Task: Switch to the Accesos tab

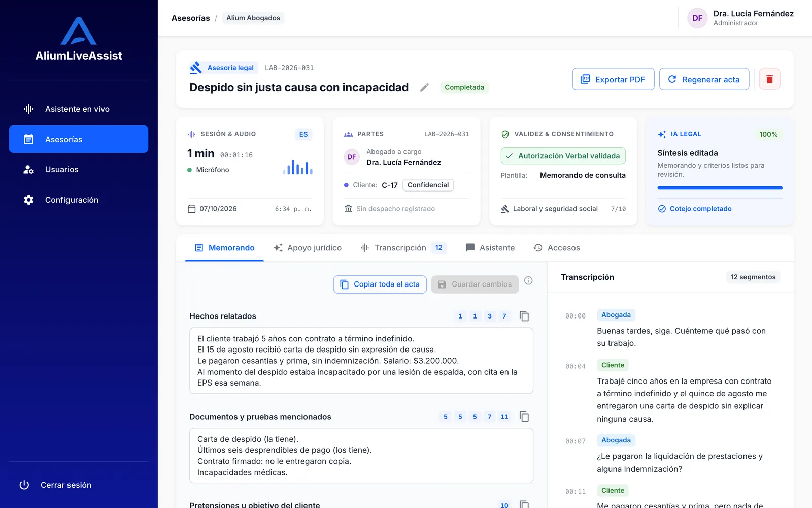Action: [x=557, y=248]
